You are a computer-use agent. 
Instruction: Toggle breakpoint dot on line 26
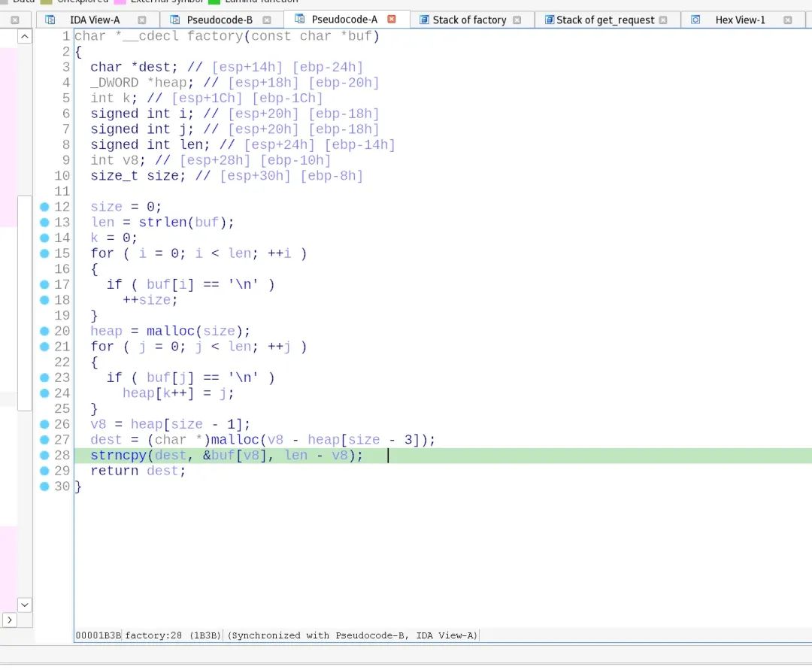[x=44, y=424]
